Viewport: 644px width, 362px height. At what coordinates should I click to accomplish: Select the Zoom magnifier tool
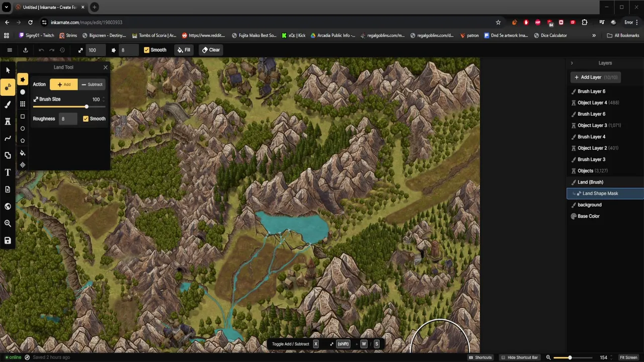coord(8,224)
